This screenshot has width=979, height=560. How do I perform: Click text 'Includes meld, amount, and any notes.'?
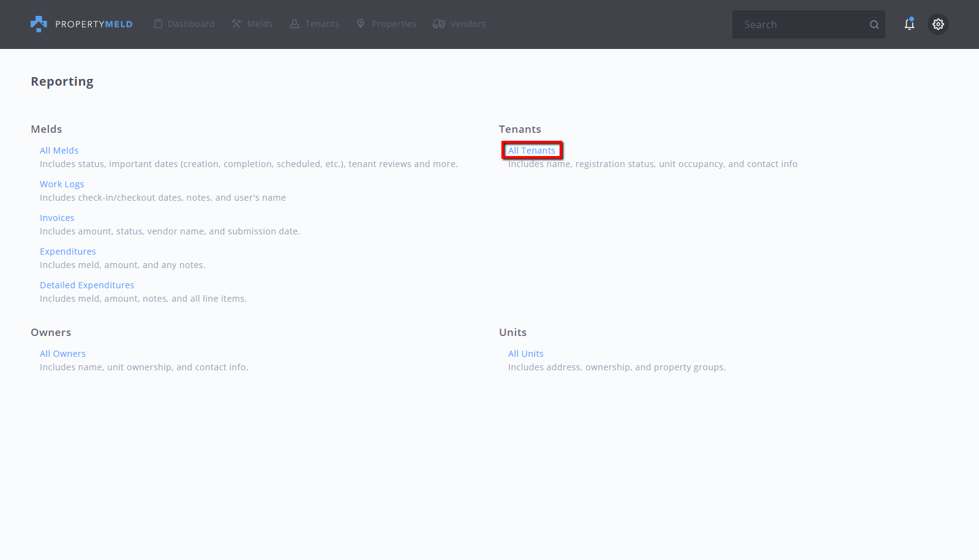pos(122,265)
